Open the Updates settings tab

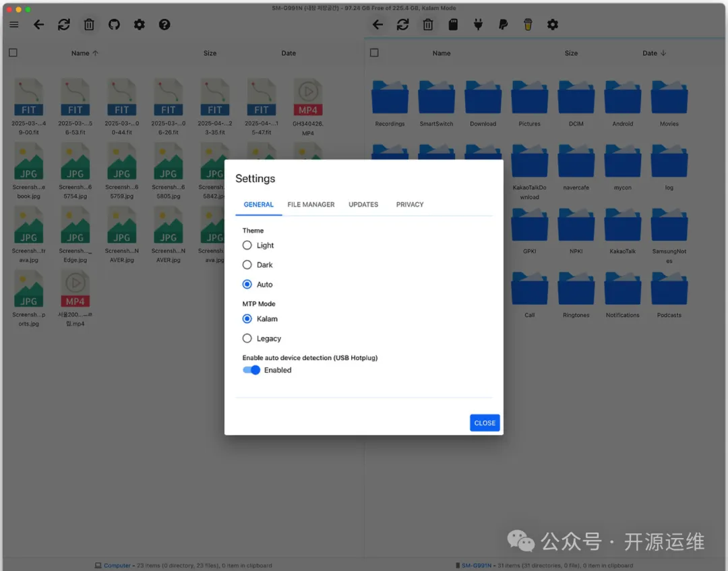click(363, 204)
